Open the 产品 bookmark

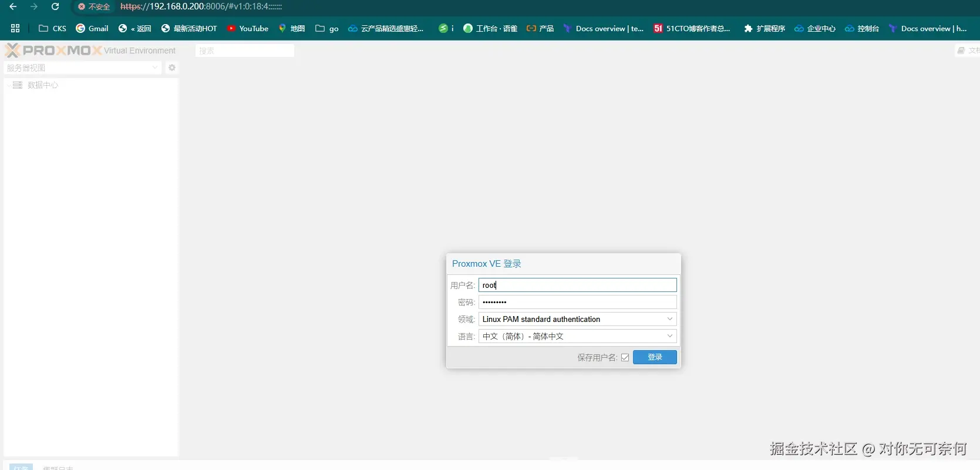coord(540,28)
